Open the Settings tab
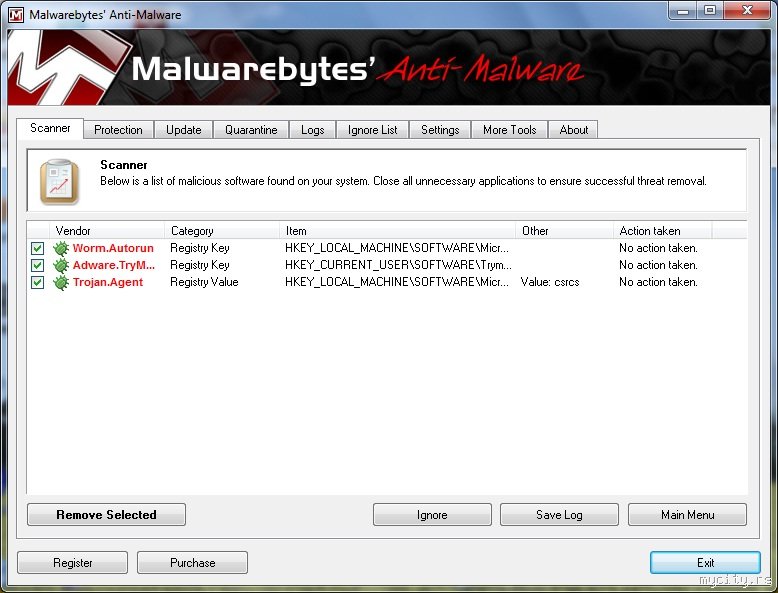 click(440, 130)
